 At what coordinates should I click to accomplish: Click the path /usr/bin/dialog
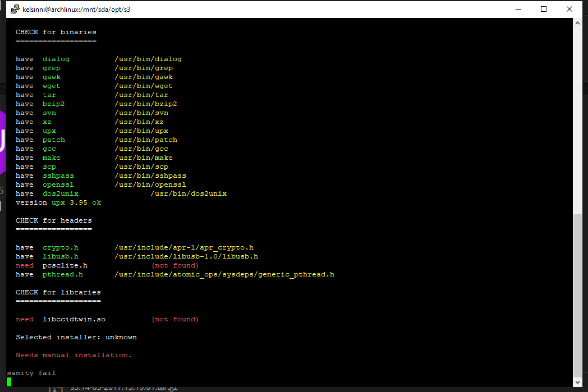tap(148, 59)
